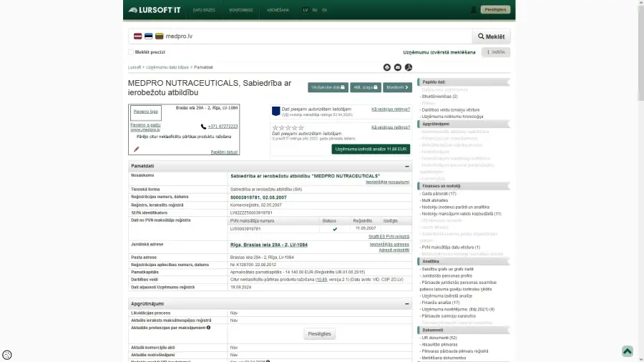Collapse the Analītika sidebar header

(463, 261)
